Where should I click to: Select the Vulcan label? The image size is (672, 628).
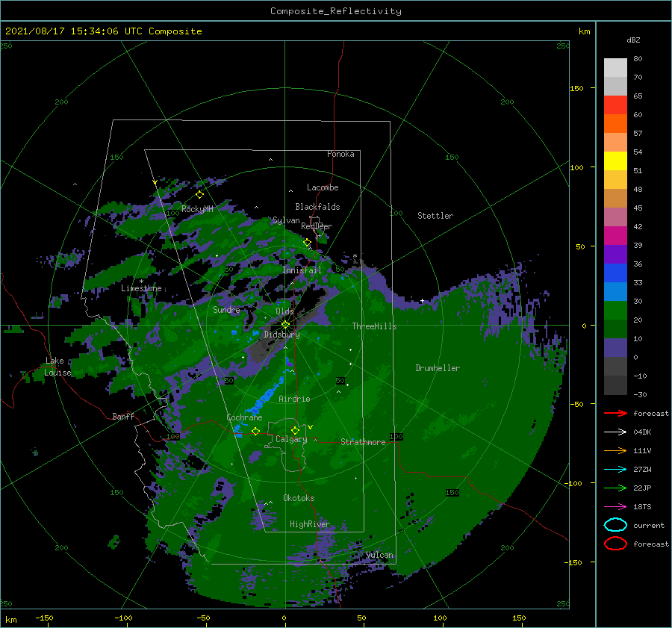point(380,555)
